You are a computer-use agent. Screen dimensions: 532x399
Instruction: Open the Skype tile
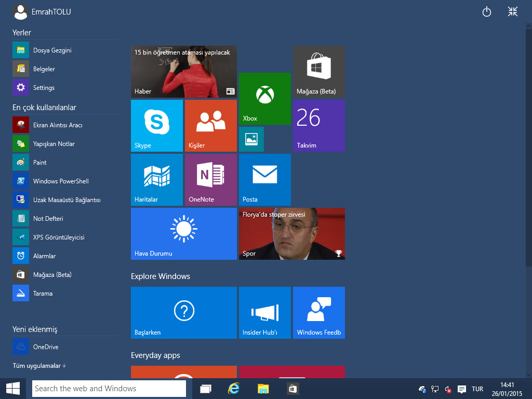point(157,126)
